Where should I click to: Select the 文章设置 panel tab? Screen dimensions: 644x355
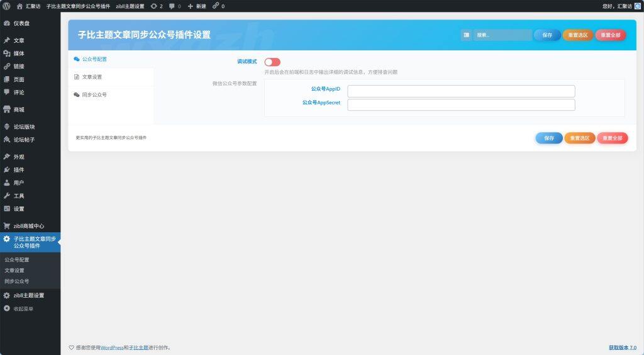[x=111, y=77]
